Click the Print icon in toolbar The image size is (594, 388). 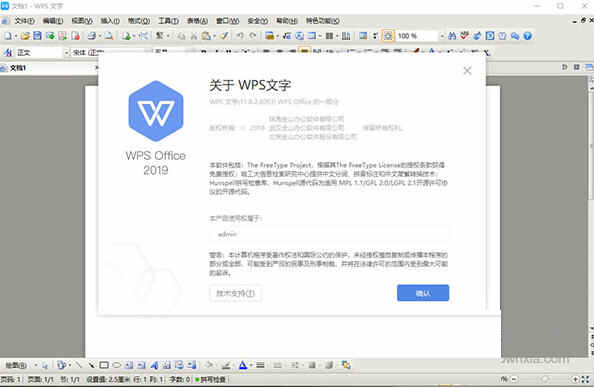click(91, 36)
